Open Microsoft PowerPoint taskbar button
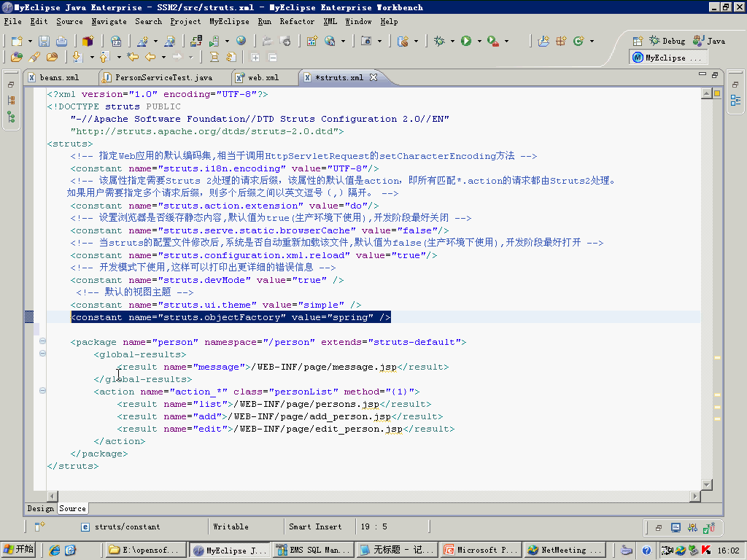Viewport: 747px width, 560px height. pos(481,550)
